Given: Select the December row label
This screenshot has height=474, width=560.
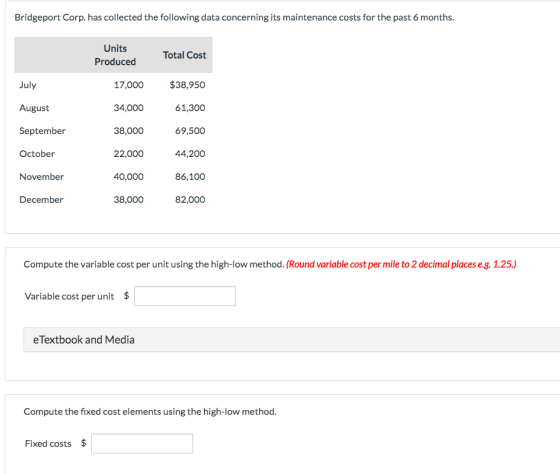Looking at the screenshot, I should [x=41, y=199].
